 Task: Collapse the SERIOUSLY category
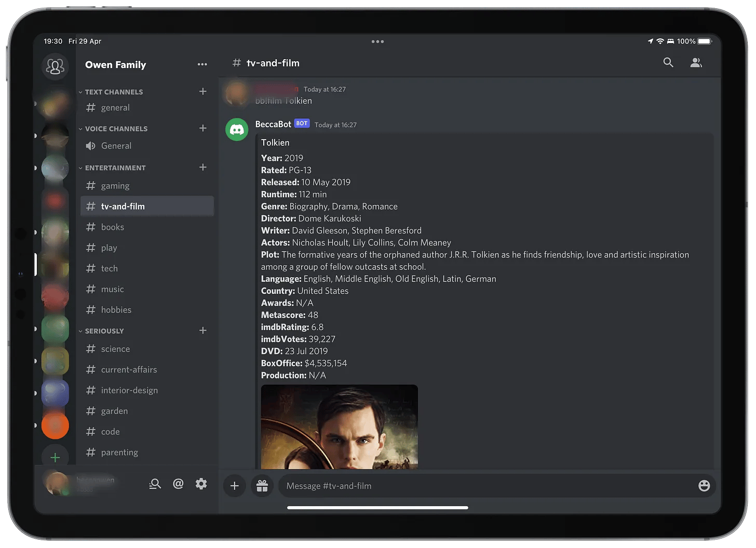point(104,331)
